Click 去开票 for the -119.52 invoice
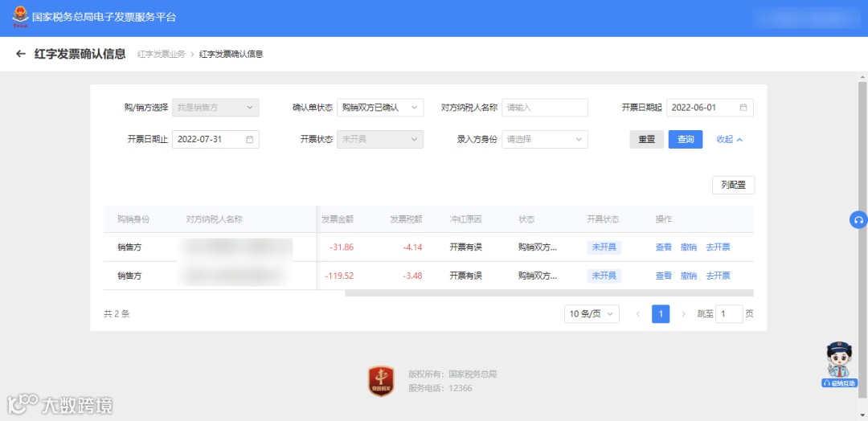 tap(718, 276)
